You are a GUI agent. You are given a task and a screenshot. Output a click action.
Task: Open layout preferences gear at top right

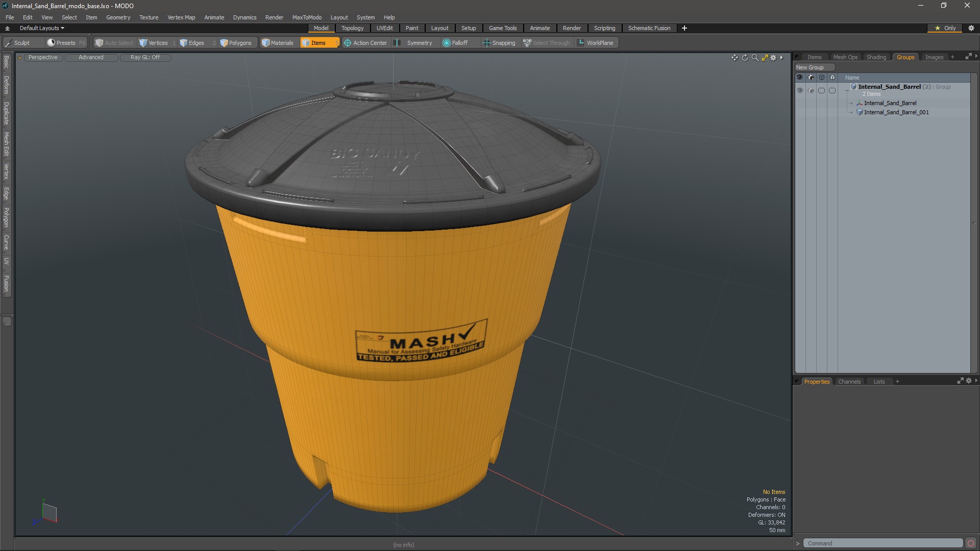pos(971,28)
